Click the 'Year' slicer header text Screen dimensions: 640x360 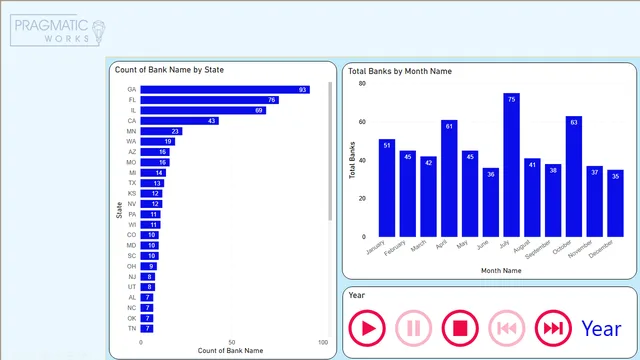click(x=357, y=295)
